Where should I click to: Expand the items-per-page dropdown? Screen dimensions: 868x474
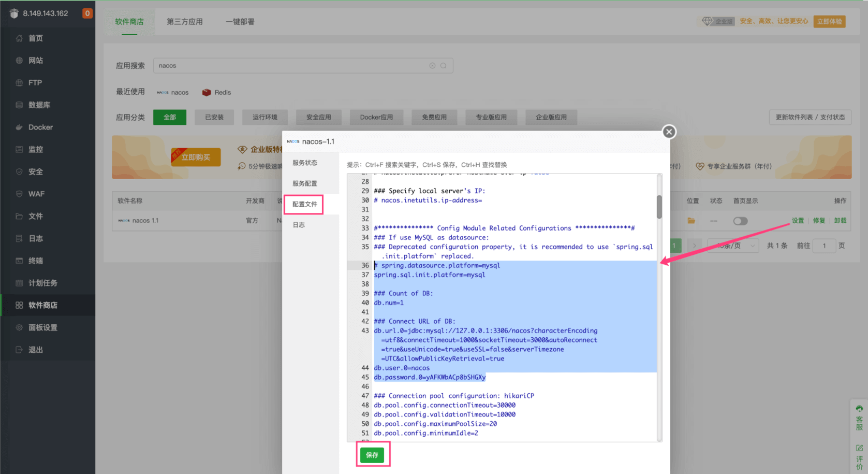point(752,246)
